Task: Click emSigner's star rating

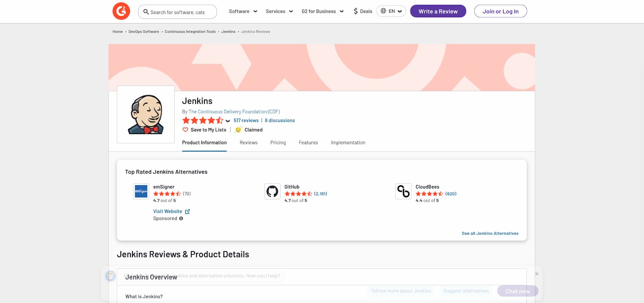Action: point(167,194)
